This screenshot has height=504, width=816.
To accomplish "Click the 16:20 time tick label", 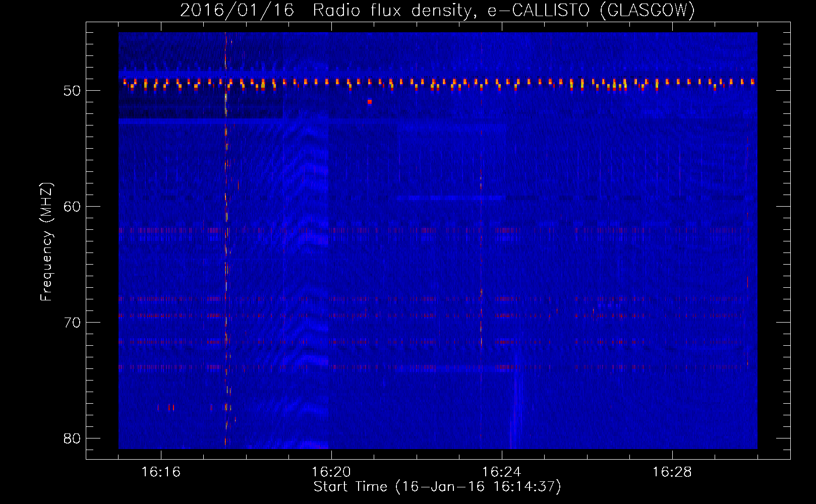I will tap(331, 472).
